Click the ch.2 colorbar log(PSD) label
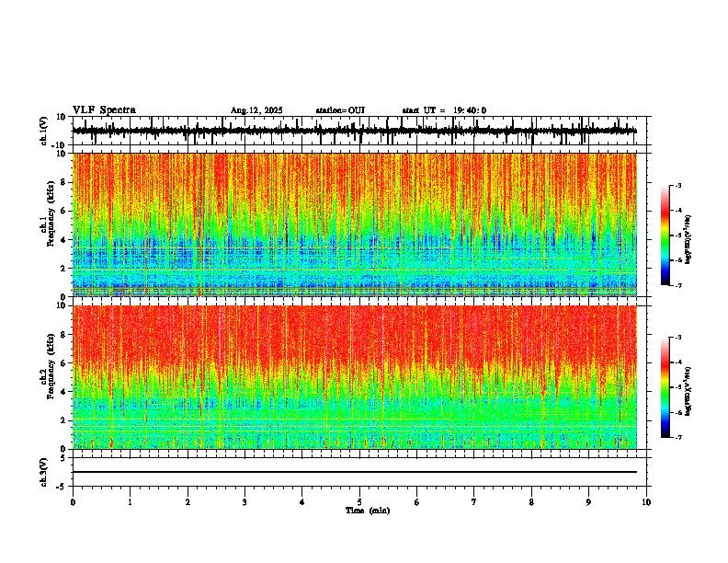 [x=688, y=392]
